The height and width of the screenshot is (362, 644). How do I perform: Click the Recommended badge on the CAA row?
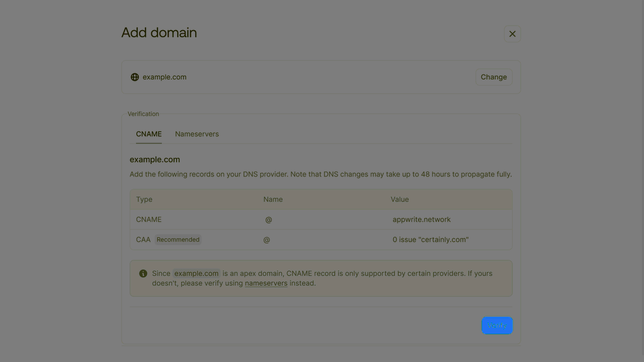click(x=178, y=239)
